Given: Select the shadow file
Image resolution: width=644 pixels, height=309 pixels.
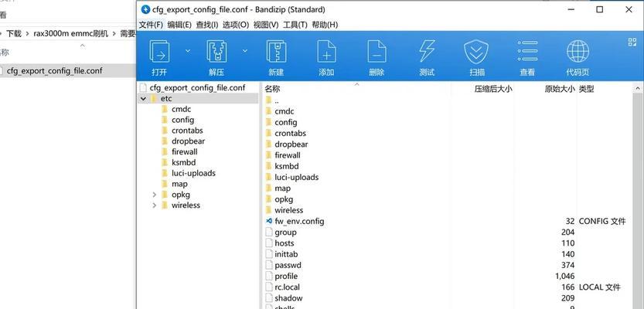Looking at the screenshot, I should [288, 298].
